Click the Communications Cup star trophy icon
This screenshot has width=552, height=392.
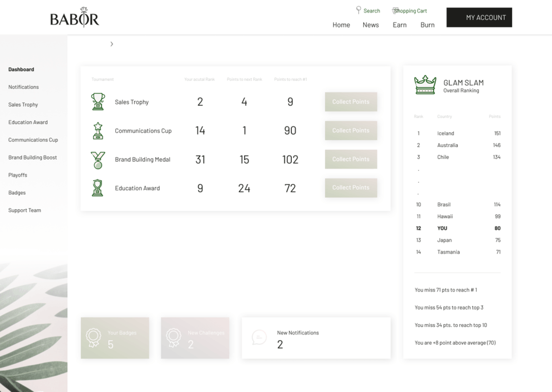coord(98,131)
